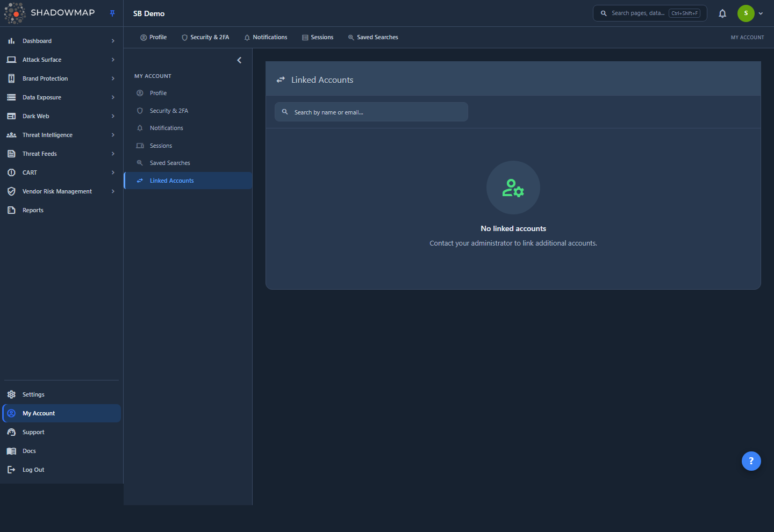The width and height of the screenshot is (774, 532).
Task: Collapse the My Account side panel
Action: point(239,60)
